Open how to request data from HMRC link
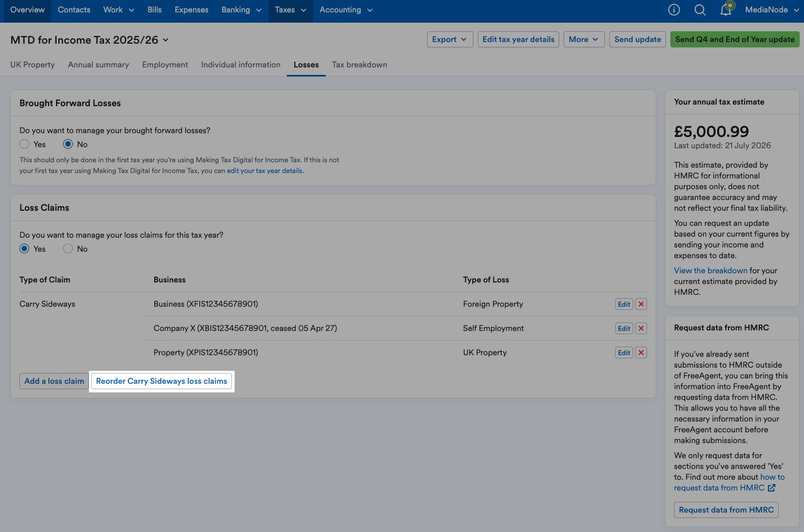Viewport: 804px width, 532px height. click(x=730, y=482)
